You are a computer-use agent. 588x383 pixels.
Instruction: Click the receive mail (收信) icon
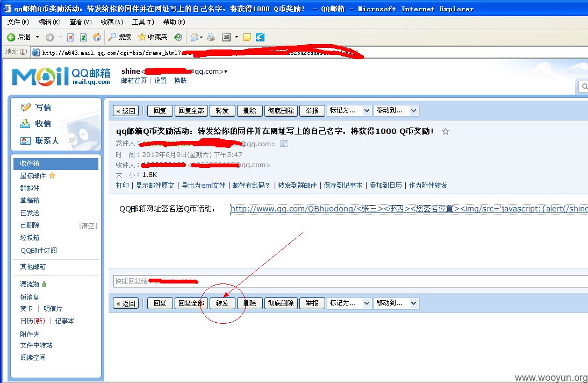25,124
